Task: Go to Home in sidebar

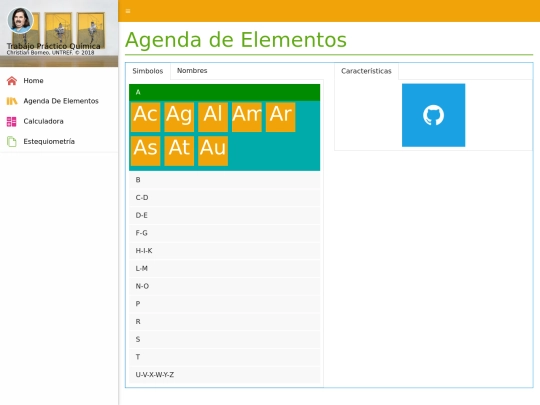Action: 33,81
